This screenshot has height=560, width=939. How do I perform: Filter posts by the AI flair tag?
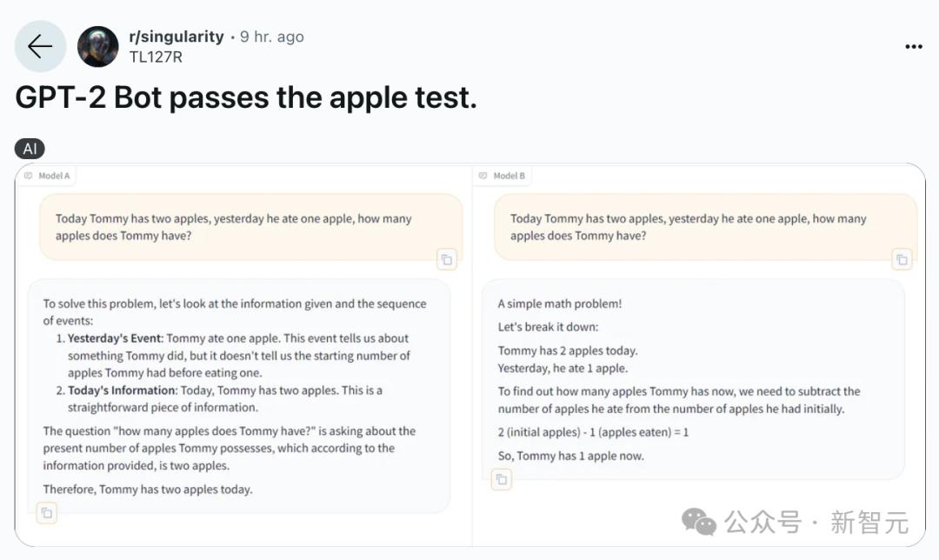pyautogui.click(x=30, y=149)
